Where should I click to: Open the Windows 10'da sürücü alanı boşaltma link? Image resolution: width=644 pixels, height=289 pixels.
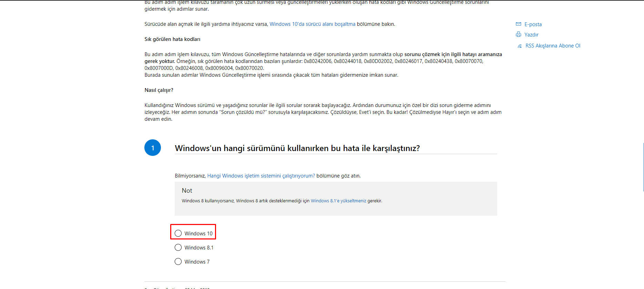[313, 24]
